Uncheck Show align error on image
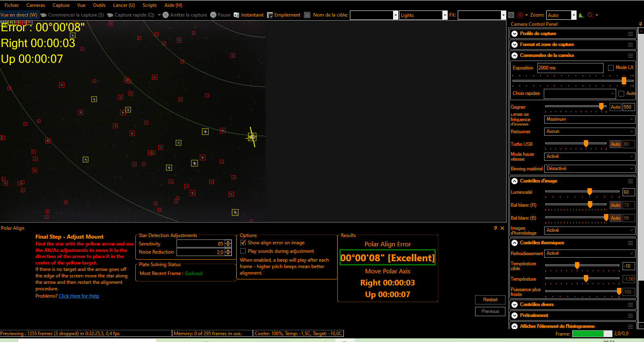Image resolution: width=644 pixels, height=342 pixels. pos(243,243)
